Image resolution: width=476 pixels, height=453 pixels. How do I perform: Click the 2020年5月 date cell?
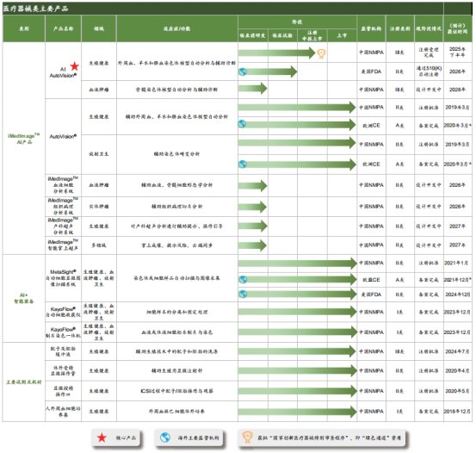(x=457, y=391)
